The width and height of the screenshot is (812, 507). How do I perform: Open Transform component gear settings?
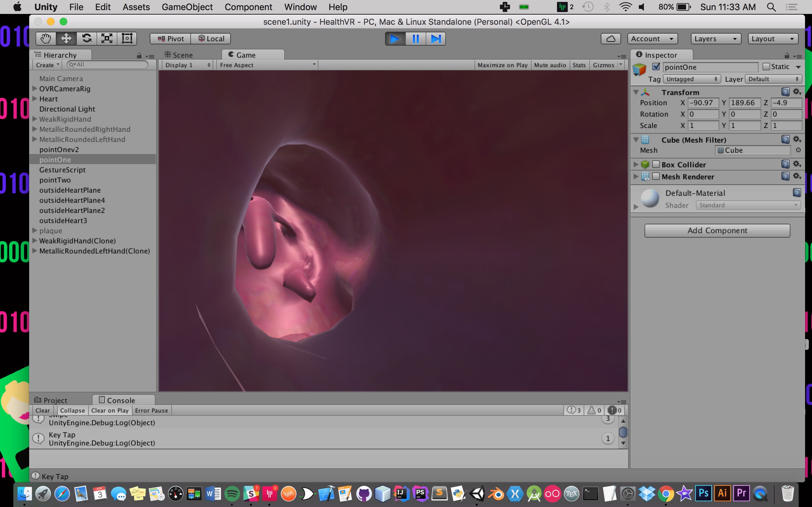click(797, 92)
